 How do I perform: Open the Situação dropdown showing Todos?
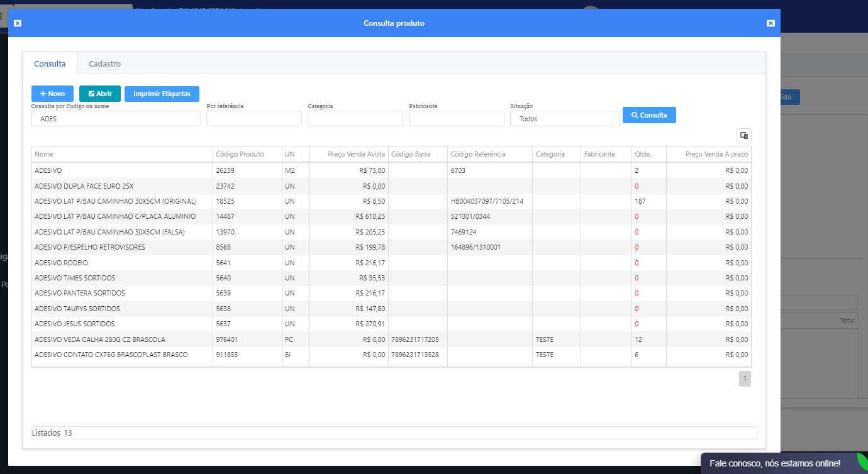coord(564,119)
